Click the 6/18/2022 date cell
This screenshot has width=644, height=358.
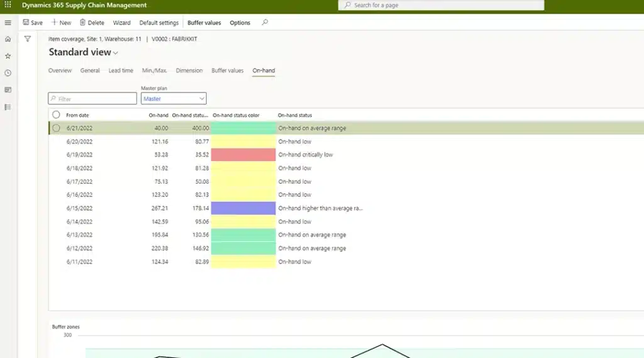(x=79, y=168)
